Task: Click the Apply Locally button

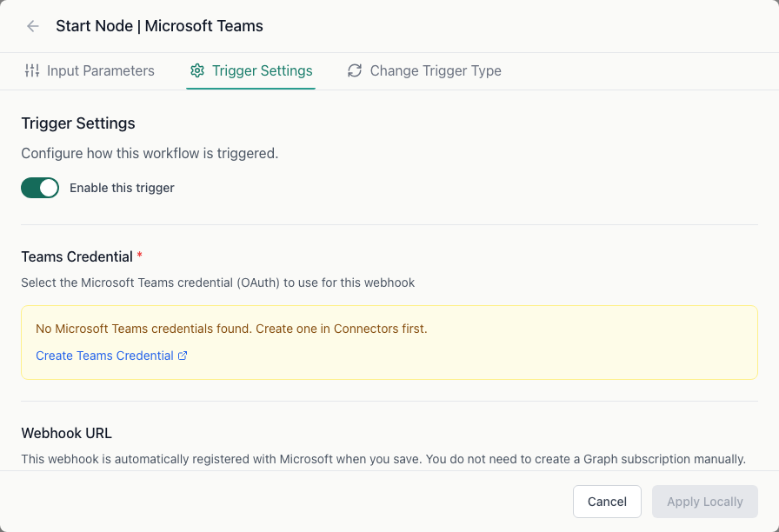Action: click(x=704, y=502)
